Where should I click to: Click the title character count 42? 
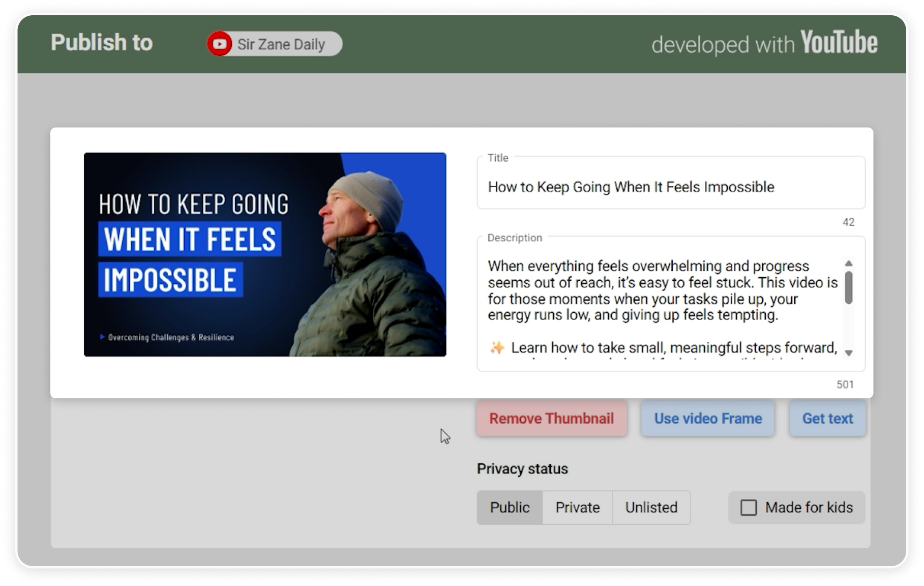(848, 222)
